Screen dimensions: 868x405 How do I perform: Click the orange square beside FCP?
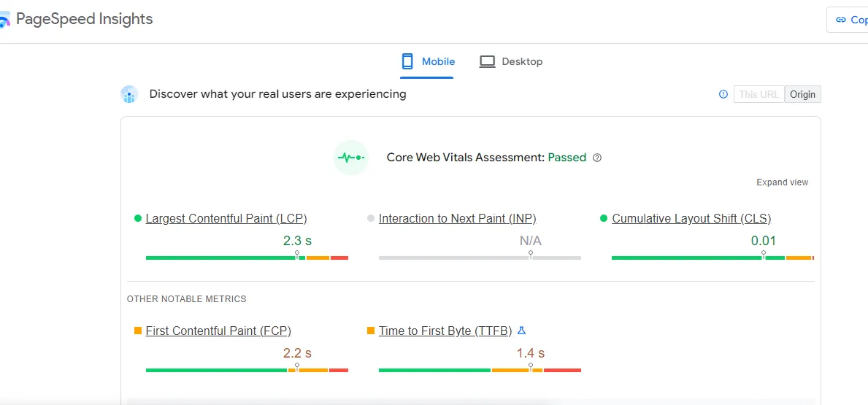(x=138, y=331)
